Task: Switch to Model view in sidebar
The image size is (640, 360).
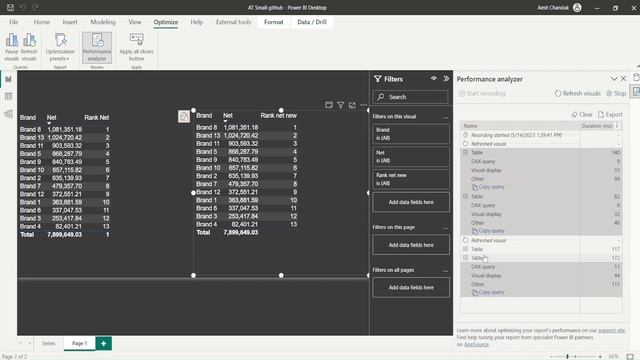Action: pyautogui.click(x=9, y=114)
